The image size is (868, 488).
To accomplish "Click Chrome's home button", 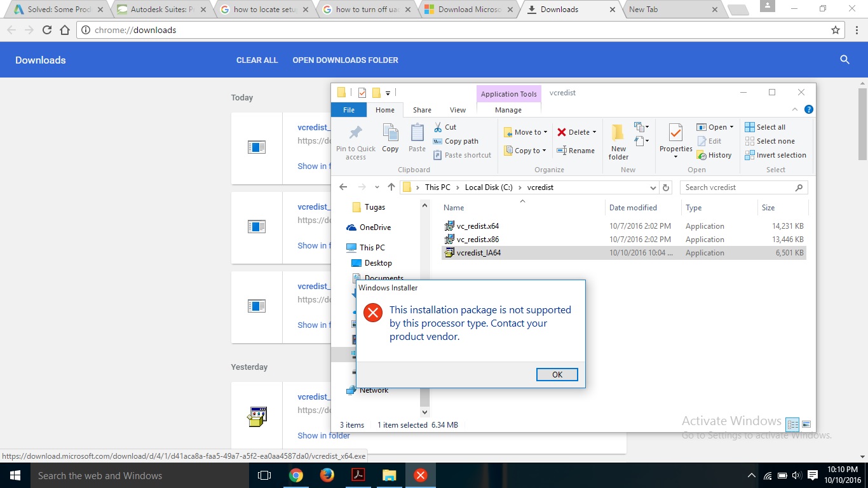I will click(x=64, y=30).
